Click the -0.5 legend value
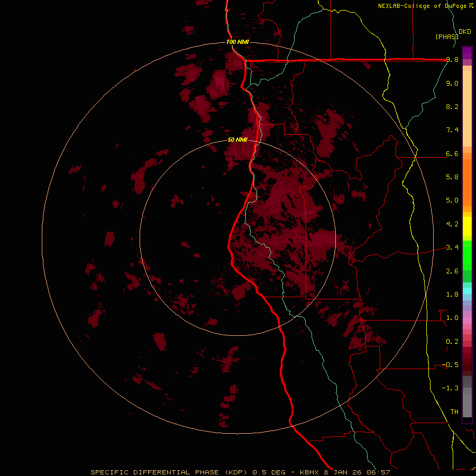 [x=450, y=365]
